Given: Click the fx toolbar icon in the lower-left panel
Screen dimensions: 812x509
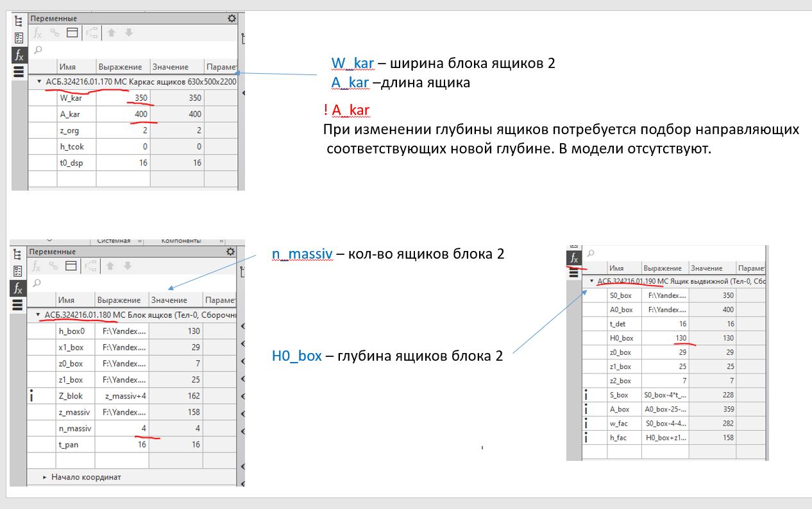Looking at the screenshot, I should click(x=36, y=266).
